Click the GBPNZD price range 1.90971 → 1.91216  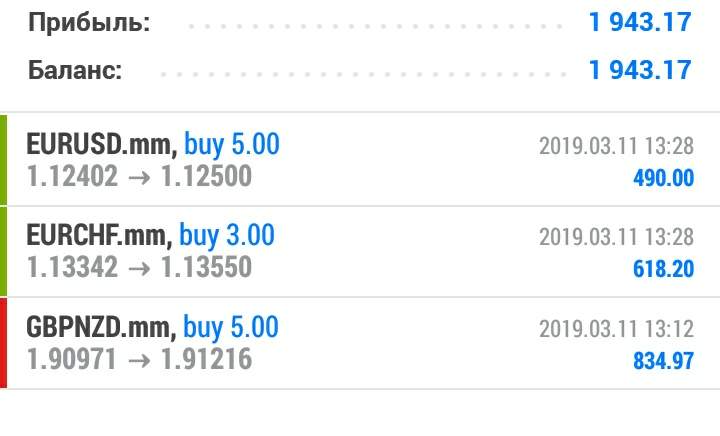click(x=139, y=359)
